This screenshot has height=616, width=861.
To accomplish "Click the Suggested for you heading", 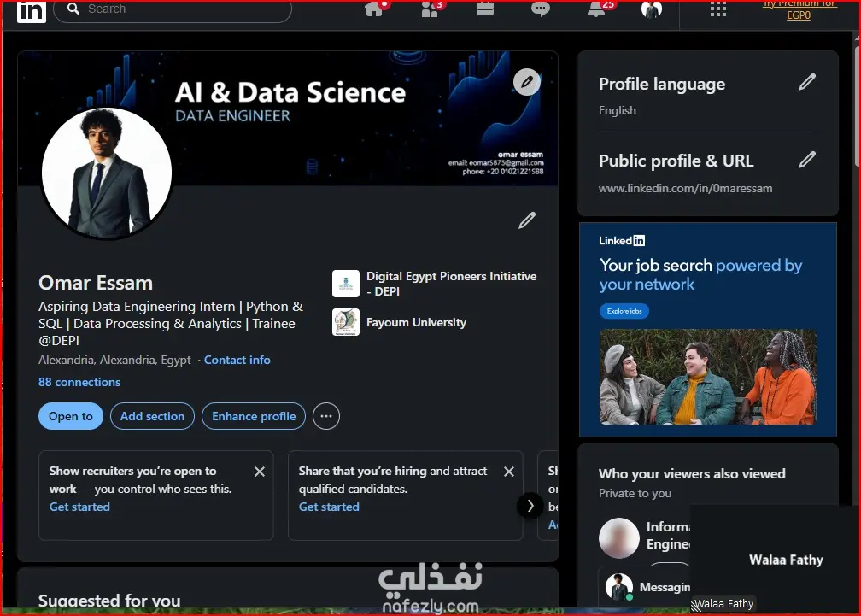I will point(109,601).
